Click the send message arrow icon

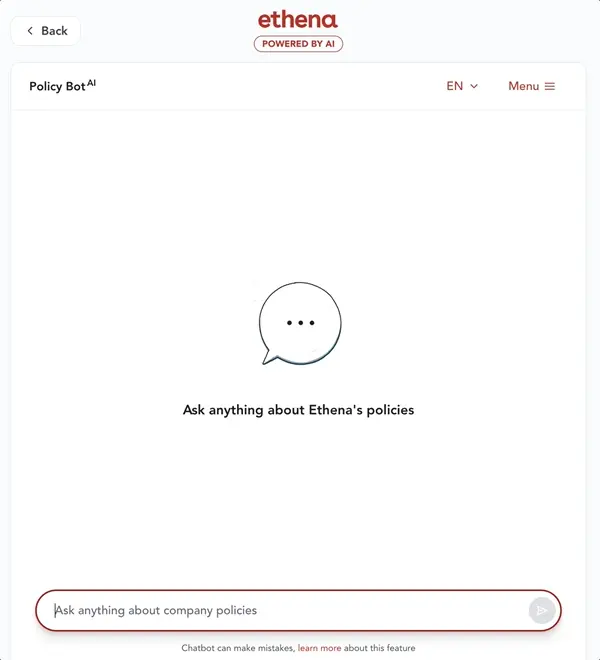pyautogui.click(x=542, y=610)
